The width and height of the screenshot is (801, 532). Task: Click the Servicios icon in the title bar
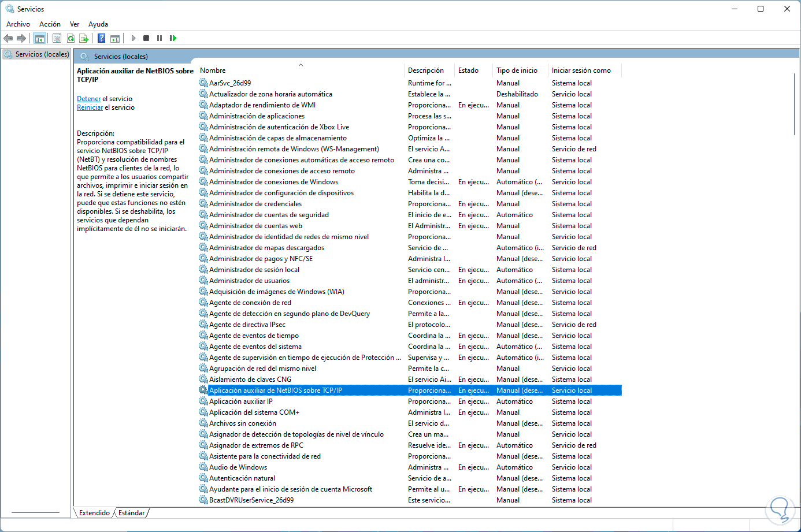tap(10, 9)
